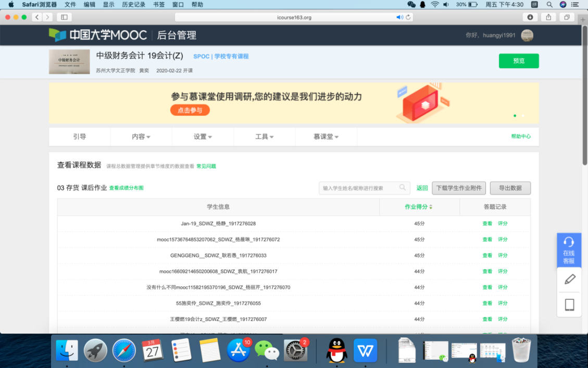This screenshot has height=368, width=588.
Task: Toggle the Safari sidebar icon
Action: 65,17
